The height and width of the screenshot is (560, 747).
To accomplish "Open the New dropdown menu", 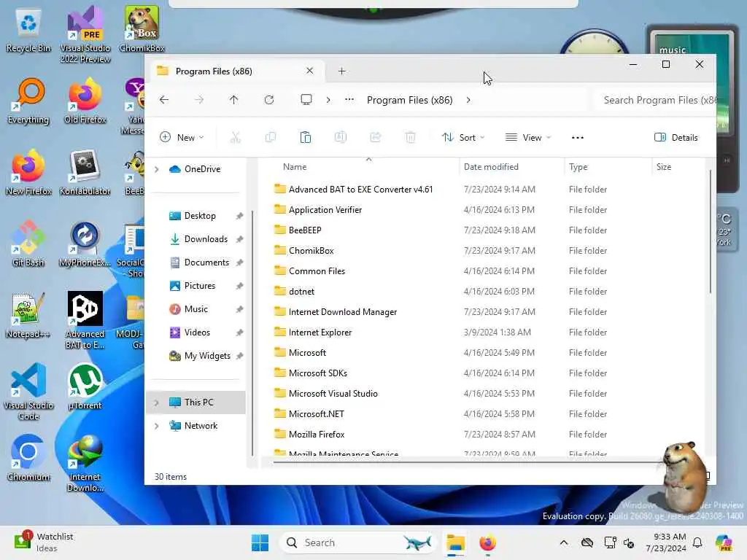I will point(182,138).
